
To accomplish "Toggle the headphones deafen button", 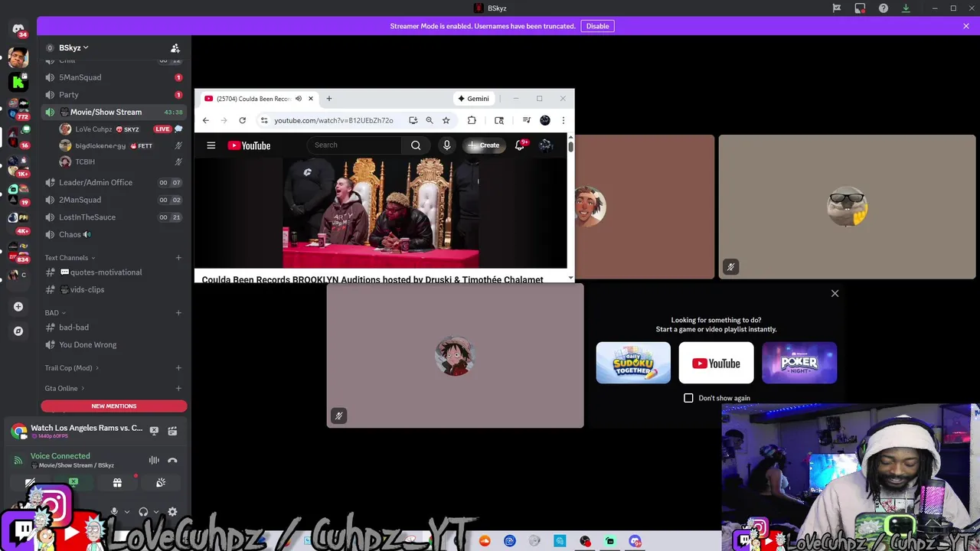I will point(143,512).
